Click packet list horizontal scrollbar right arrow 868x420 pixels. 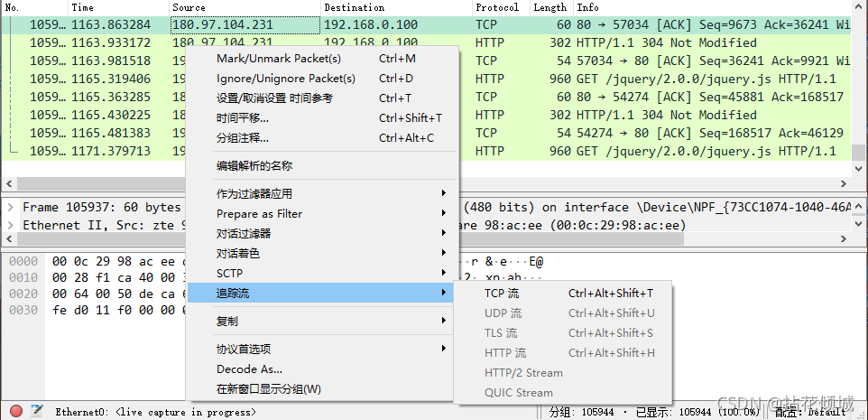(x=844, y=183)
